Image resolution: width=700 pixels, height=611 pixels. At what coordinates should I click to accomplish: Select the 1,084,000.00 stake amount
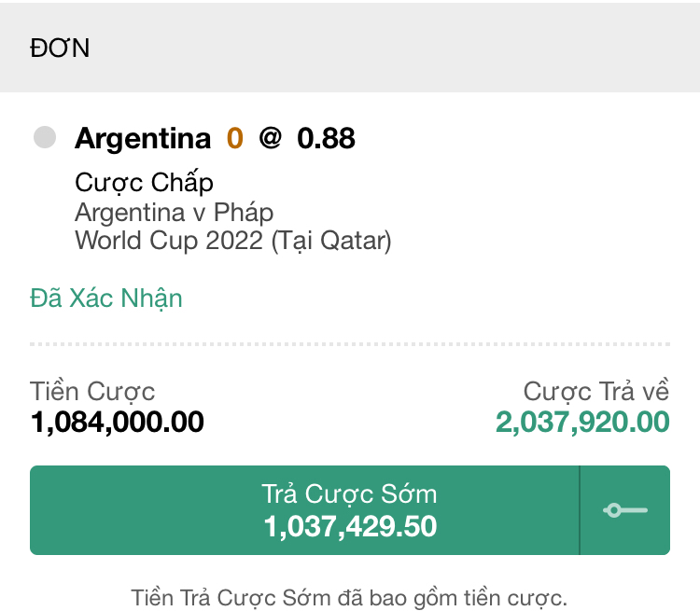[x=117, y=423]
